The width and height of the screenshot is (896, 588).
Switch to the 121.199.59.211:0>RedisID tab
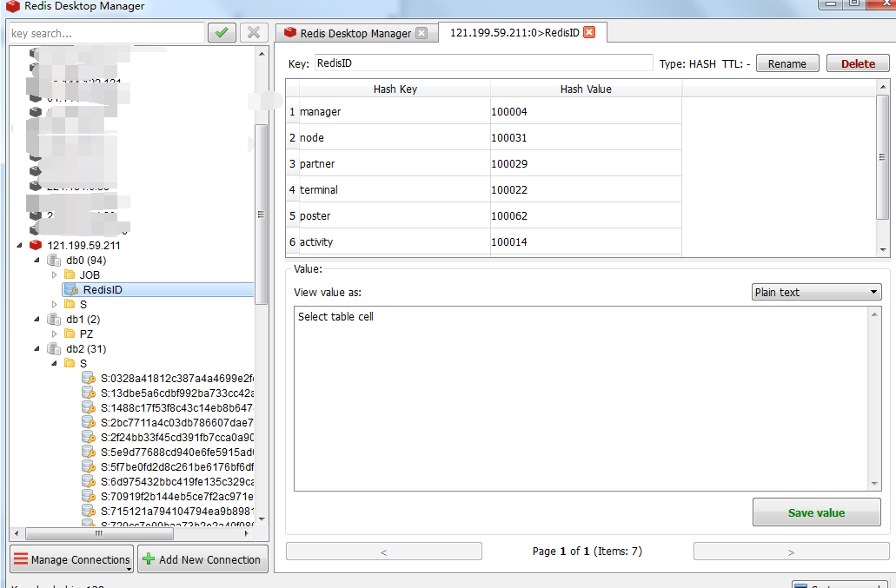[x=514, y=32]
